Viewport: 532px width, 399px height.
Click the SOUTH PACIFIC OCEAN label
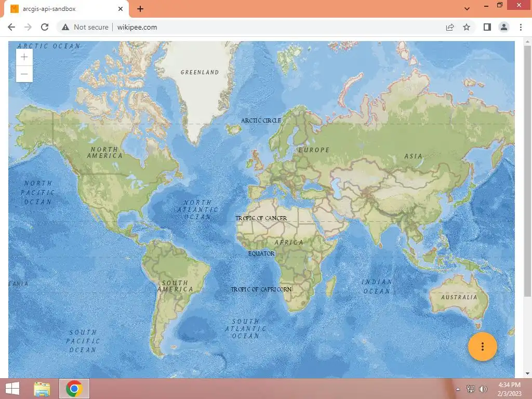click(83, 341)
